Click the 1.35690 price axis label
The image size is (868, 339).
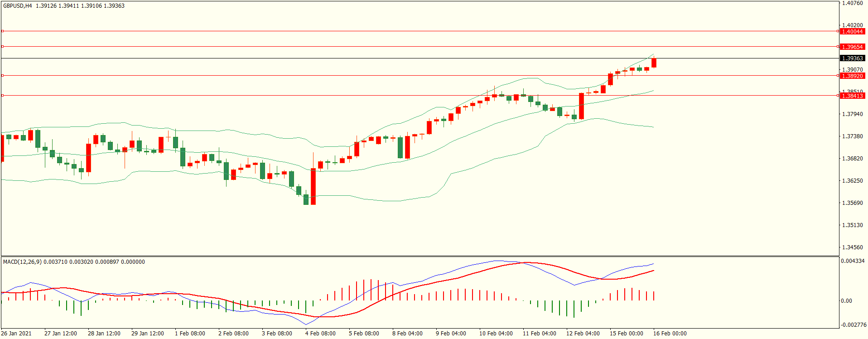click(x=853, y=203)
